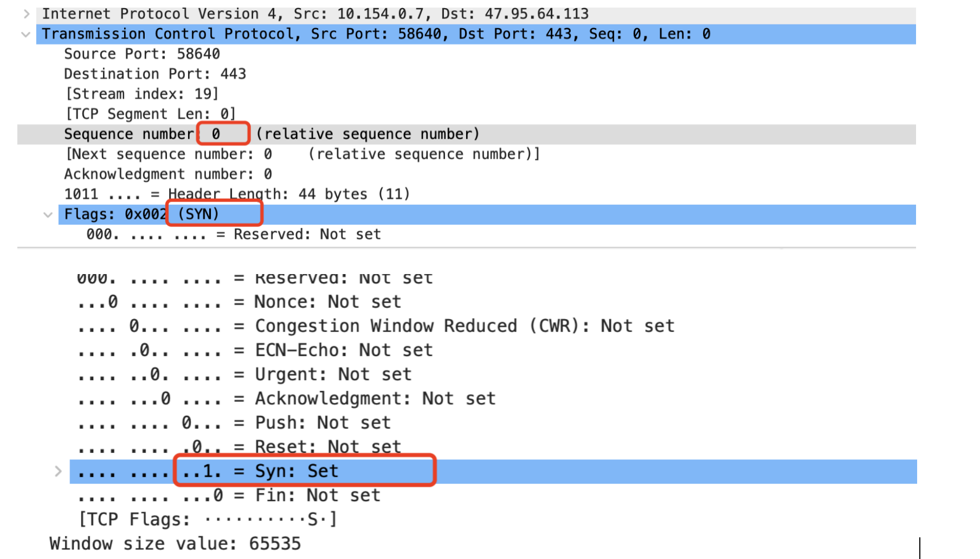Expand the Internet Protocol Version 4 section

[26, 14]
